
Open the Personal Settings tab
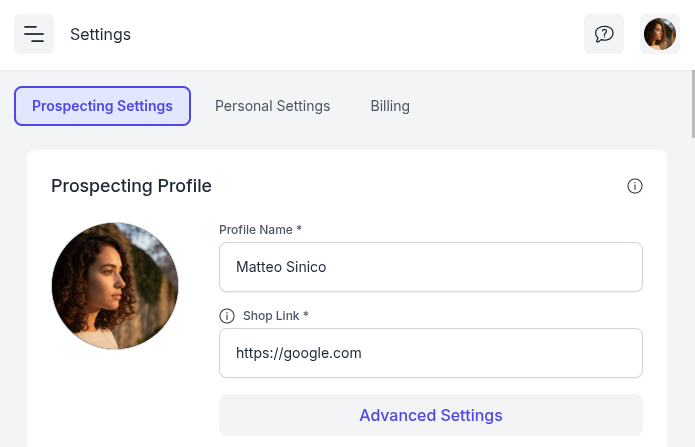[272, 106]
